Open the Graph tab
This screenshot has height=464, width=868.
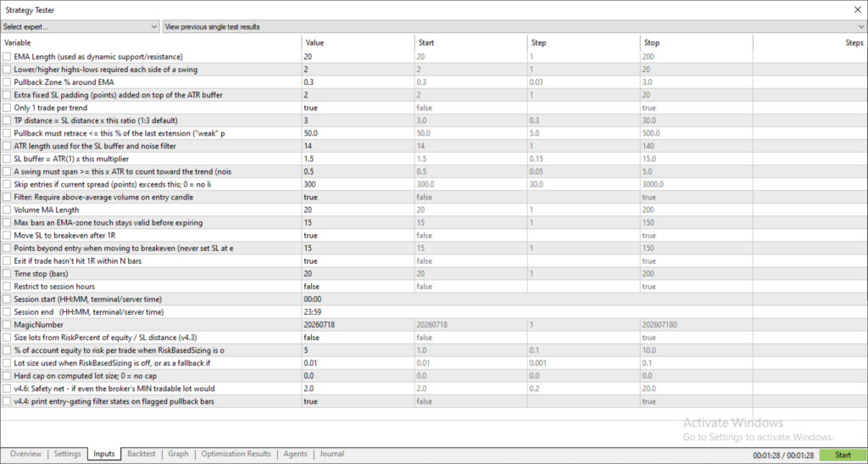[x=178, y=454]
